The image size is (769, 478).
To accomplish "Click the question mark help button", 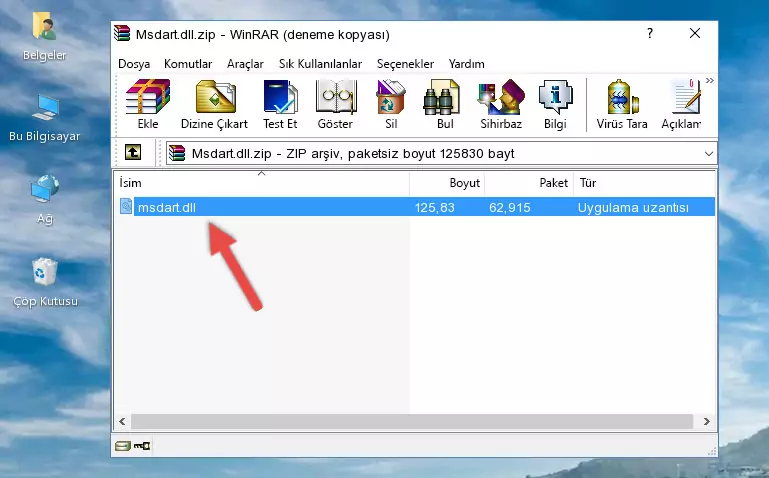I will click(650, 33).
